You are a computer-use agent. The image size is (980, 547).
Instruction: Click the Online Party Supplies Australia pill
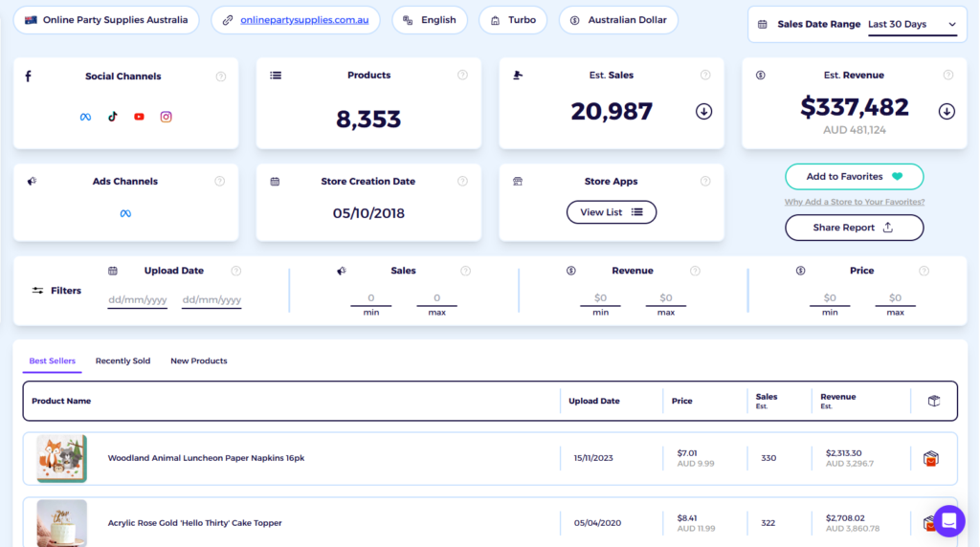(x=106, y=20)
